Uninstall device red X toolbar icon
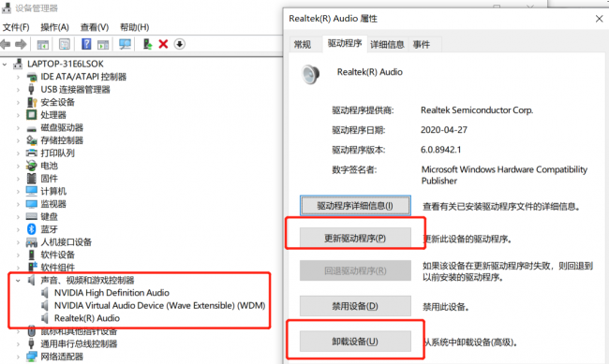The width and height of the screenshot is (609, 364). click(163, 44)
